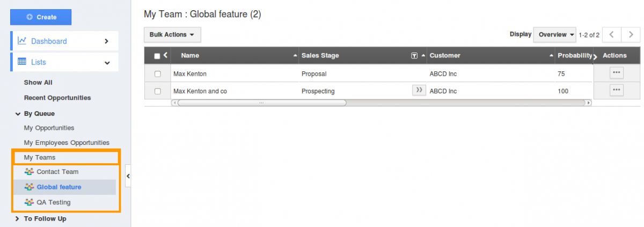The width and height of the screenshot is (644, 227).
Task: Click the QA Testing team icon
Action: pyautogui.click(x=29, y=202)
